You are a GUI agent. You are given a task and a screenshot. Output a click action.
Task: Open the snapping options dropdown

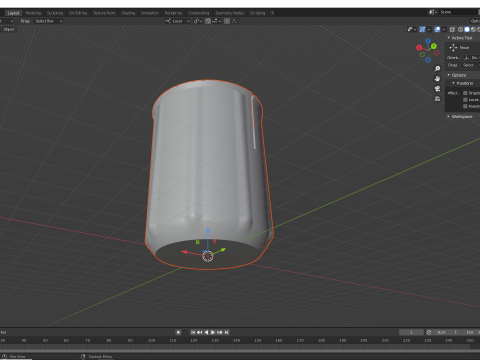(x=217, y=21)
